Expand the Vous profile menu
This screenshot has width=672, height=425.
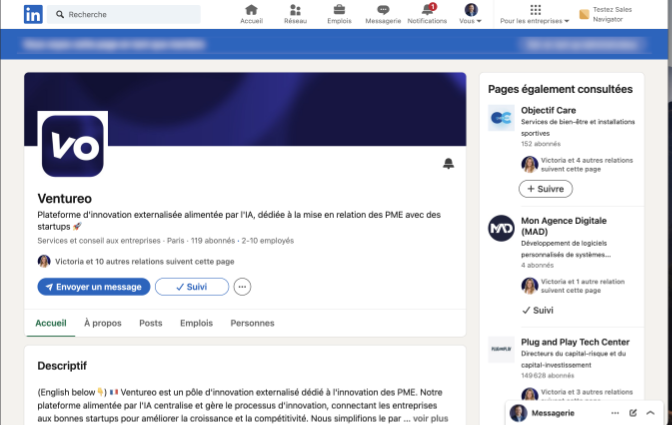pos(471,14)
